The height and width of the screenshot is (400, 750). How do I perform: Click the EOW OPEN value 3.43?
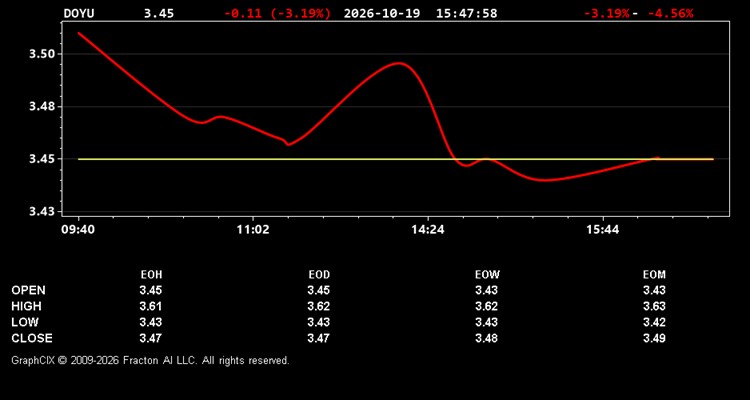(486, 290)
